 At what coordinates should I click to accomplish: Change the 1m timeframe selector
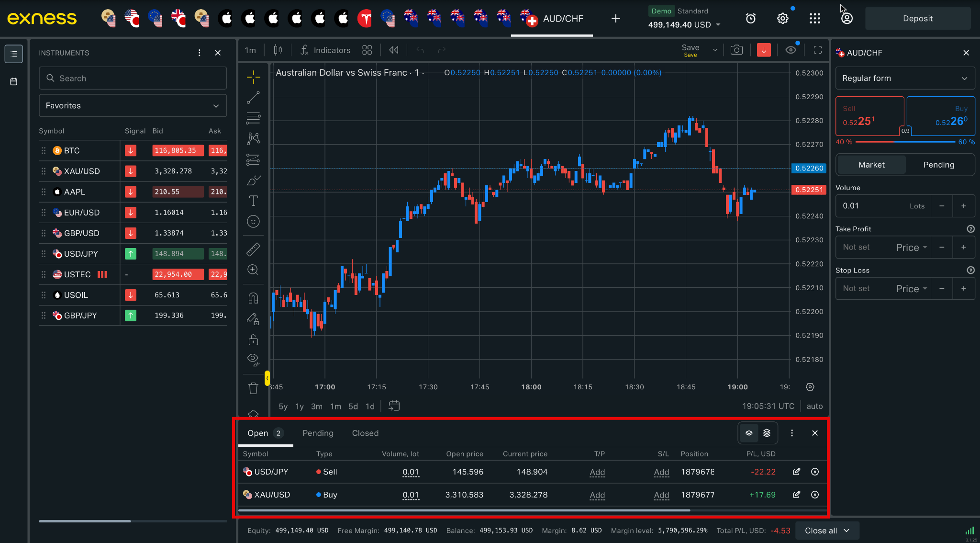tap(250, 50)
